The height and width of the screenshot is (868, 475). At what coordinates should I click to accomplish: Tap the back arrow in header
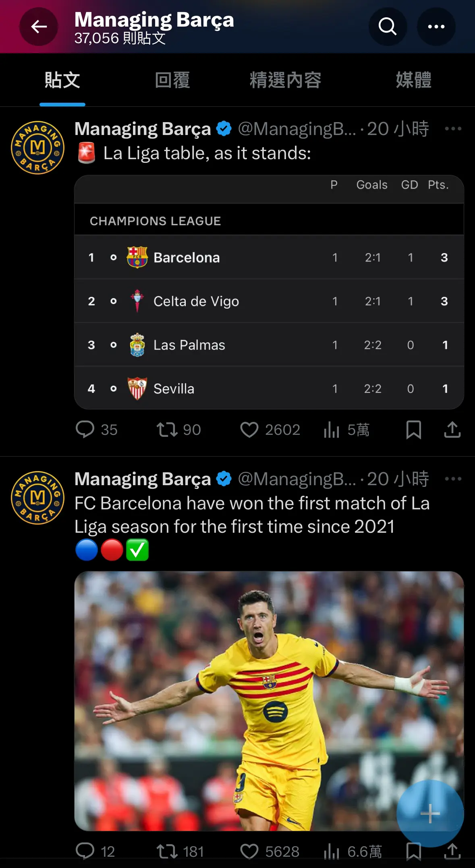(39, 27)
